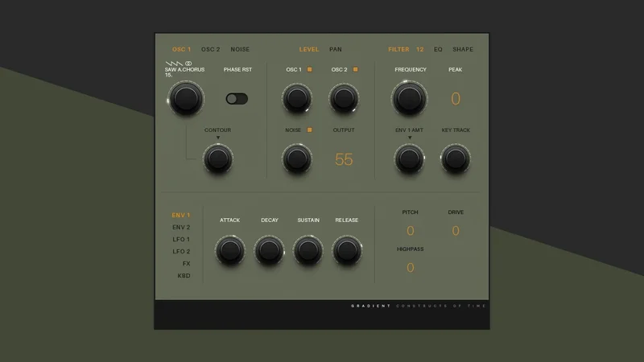Screen dimensions: 644x362
Task: Open the ENV 1 AMT source arrow
Action: [x=410, y=138]
